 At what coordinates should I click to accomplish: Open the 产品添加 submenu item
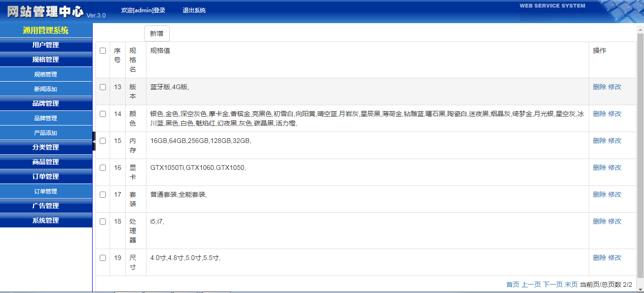[46, 133]
